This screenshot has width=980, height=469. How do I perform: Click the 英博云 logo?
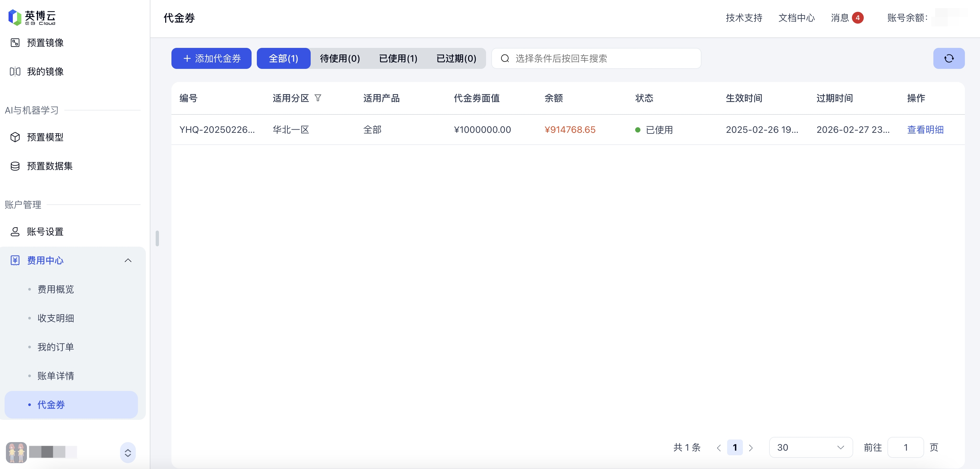[32, 17]
